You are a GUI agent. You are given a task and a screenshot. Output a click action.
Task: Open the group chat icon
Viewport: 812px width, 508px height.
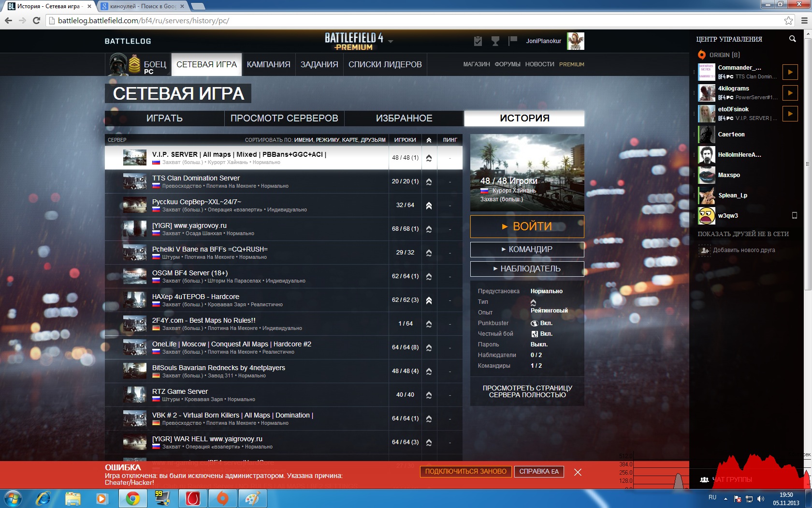704,479
